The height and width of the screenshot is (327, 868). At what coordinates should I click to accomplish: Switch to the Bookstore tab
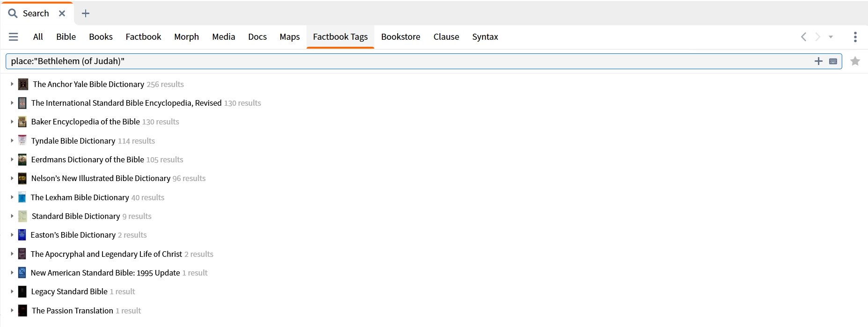pyautogui.click(x=401, y=36)
